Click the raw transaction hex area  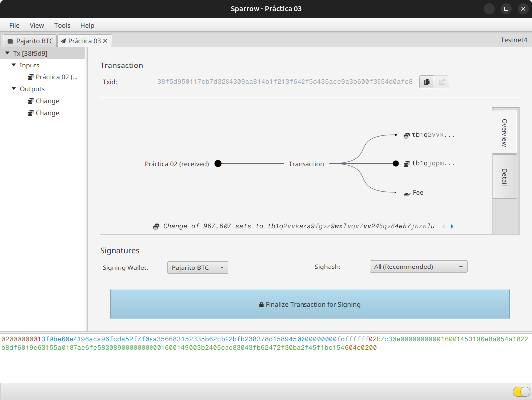click(266, 357)
